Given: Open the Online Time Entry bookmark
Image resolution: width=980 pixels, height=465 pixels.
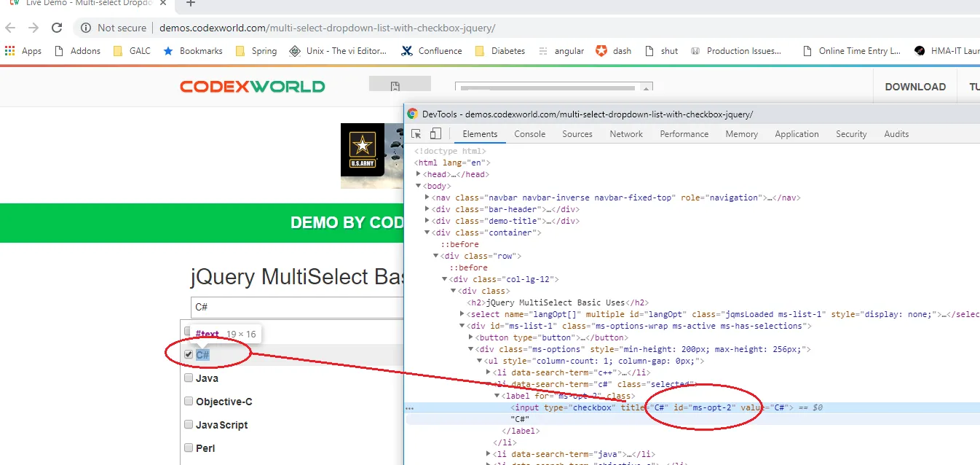Looking at the screenshot, I should coord(851,51).
